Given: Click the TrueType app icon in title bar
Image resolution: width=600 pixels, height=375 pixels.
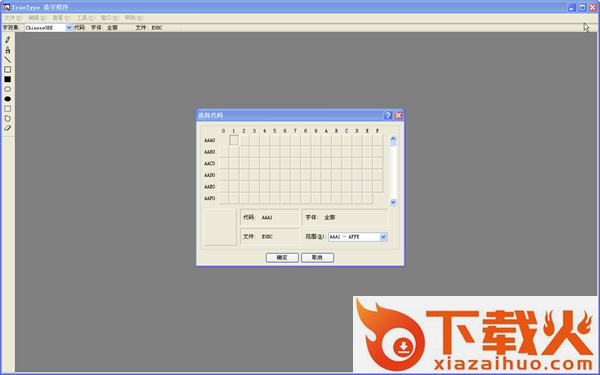Looking at the screenshot, I should click(x=6, y=7).
